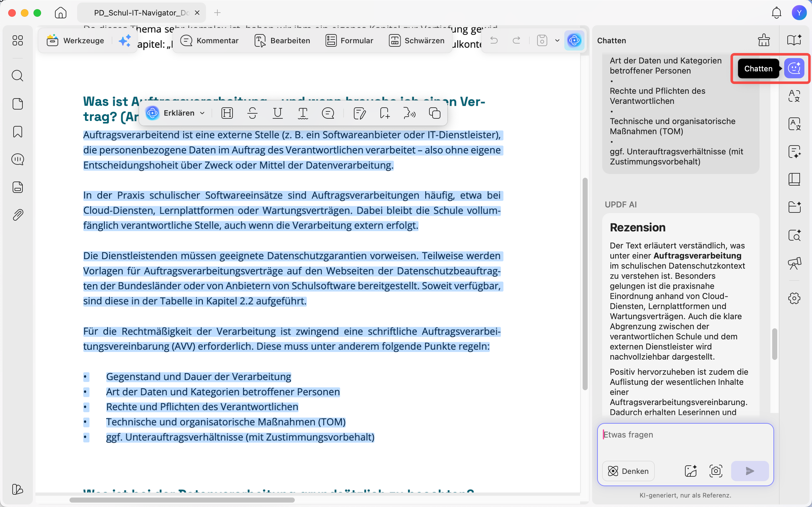Click the blue AI sparkle icon beside Werkzeuge
This screenshot has height=507, width=812.
[125, 41]
